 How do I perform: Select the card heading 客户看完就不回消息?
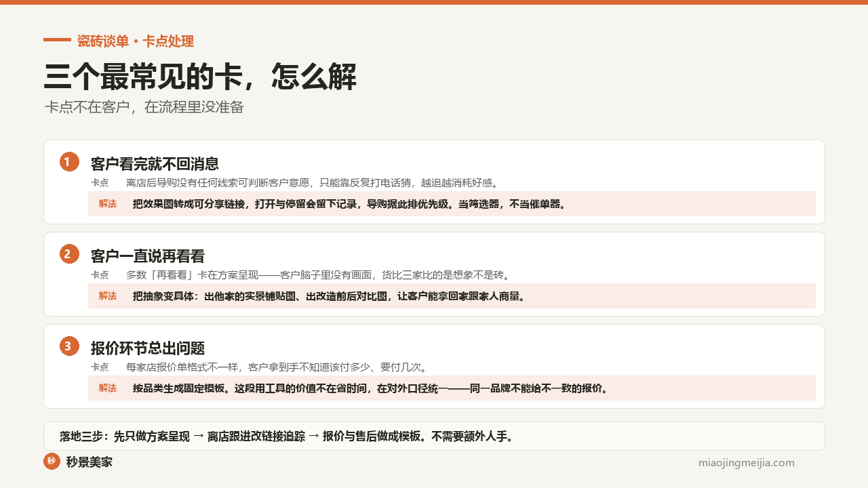click(155, 164)
